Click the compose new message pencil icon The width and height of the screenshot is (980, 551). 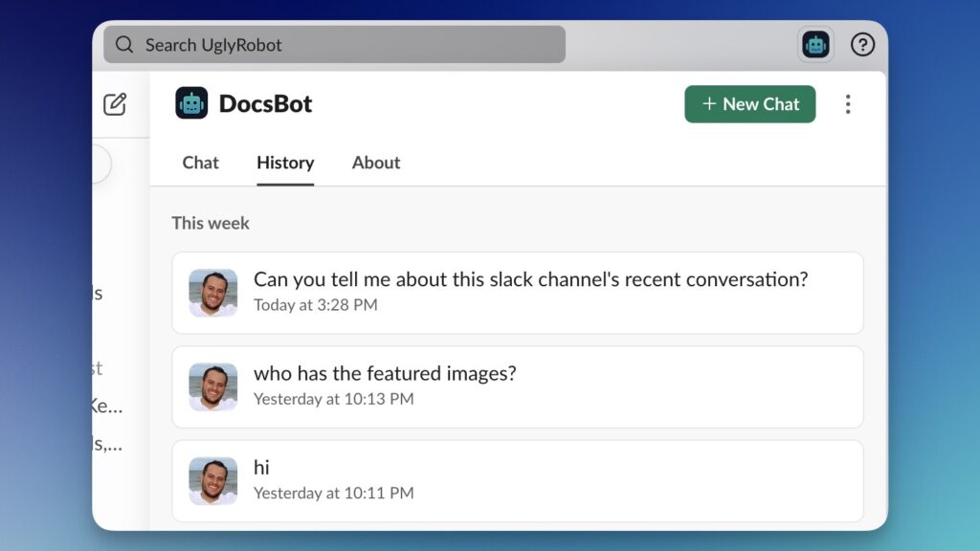115,104
